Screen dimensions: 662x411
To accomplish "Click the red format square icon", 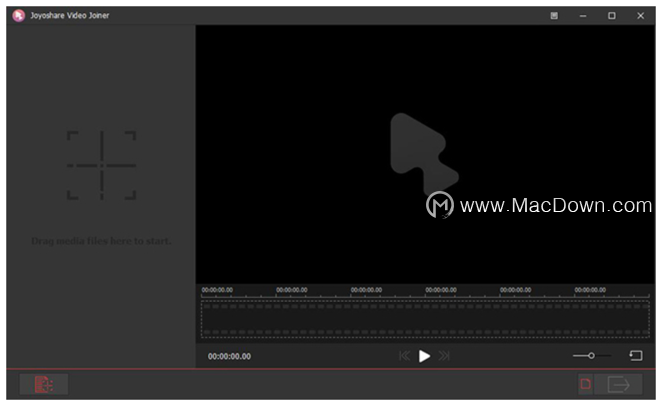I will point(586,384).
